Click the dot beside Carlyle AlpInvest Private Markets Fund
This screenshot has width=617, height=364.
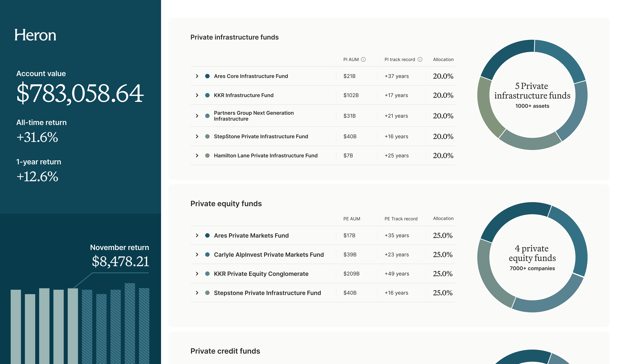pyautogui.click(x=207, y=255)
